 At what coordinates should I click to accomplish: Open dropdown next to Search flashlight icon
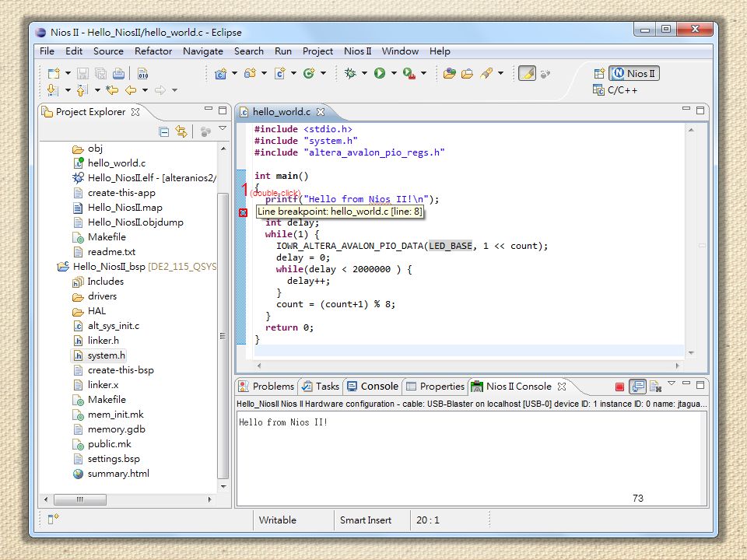click(500, 73)
